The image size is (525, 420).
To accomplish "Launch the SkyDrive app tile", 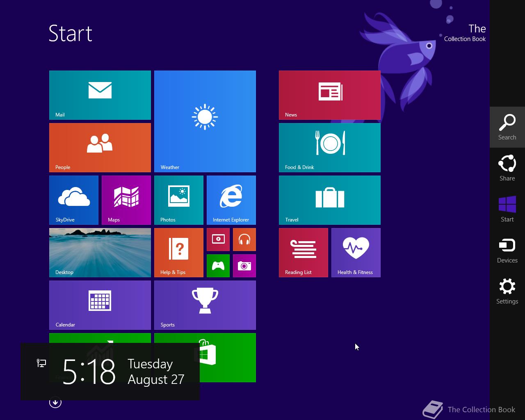I will (x=74, y=200).
